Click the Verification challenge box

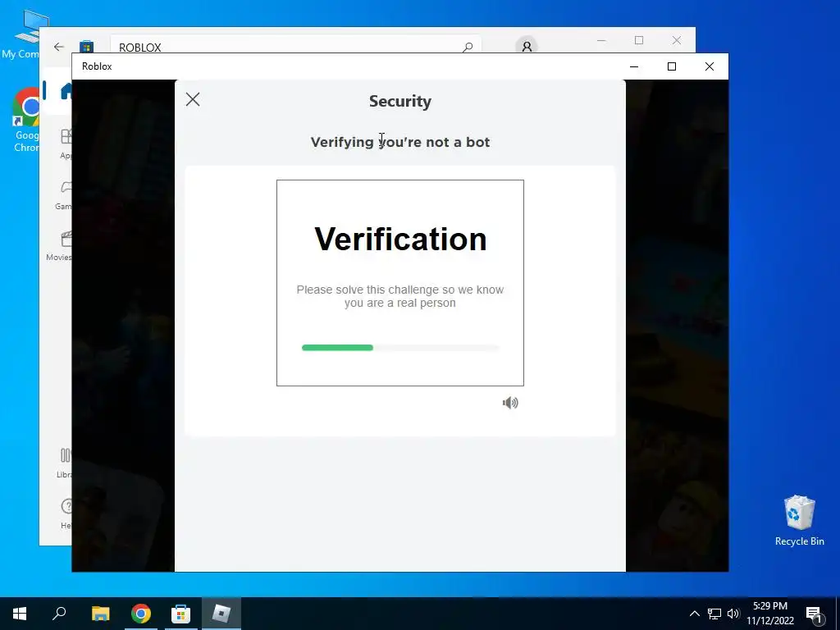point(400,283)
